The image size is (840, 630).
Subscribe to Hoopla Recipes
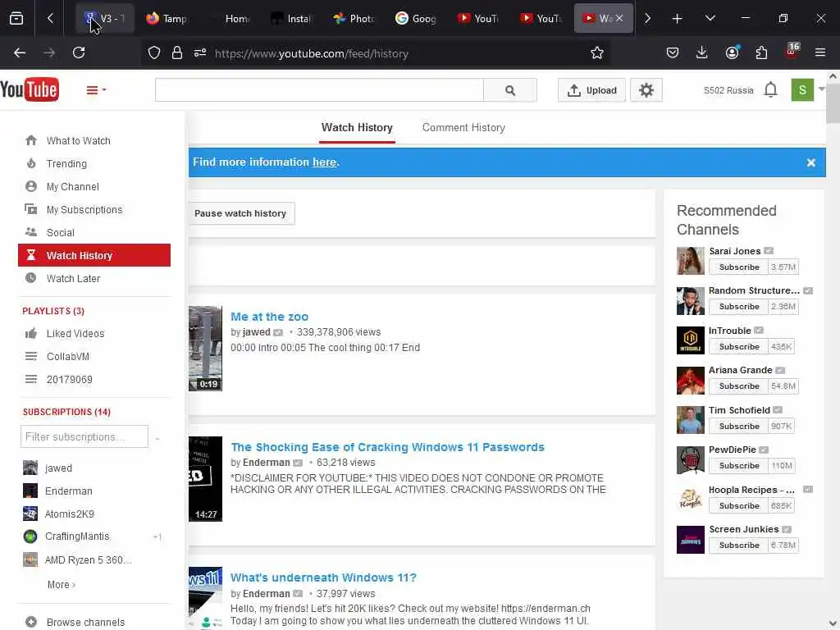739,505
